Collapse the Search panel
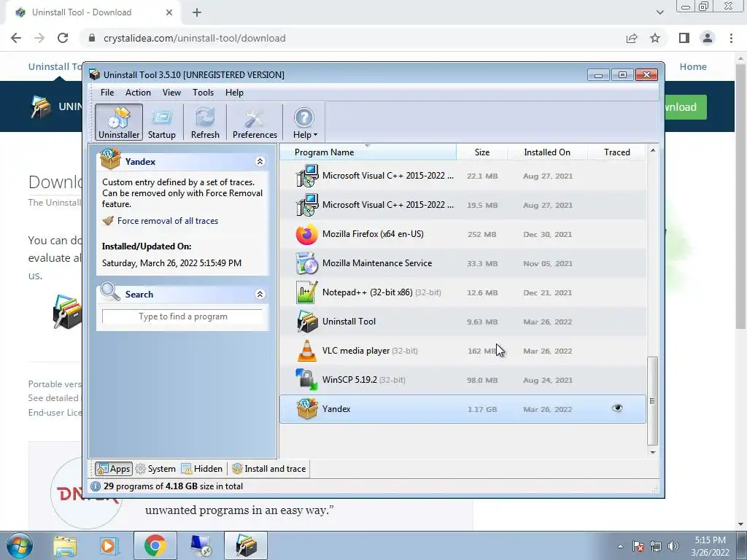The image size is (747, 560). (260, 294)
